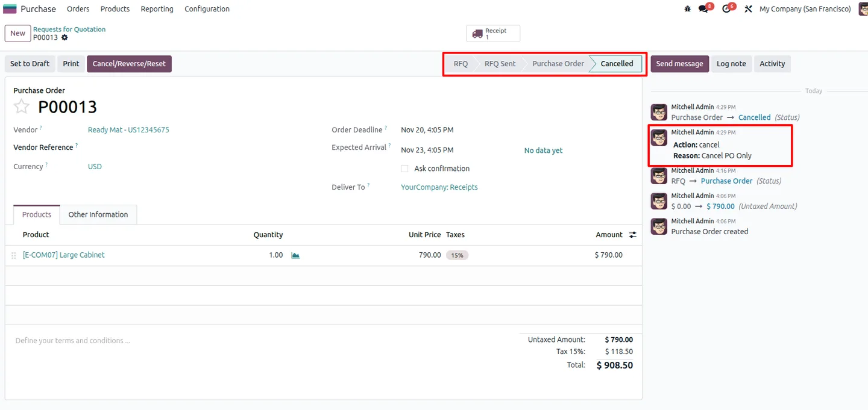Switch to the Other Information tab
The height and width of the screenshot is (410, 868).
(98, 214)
